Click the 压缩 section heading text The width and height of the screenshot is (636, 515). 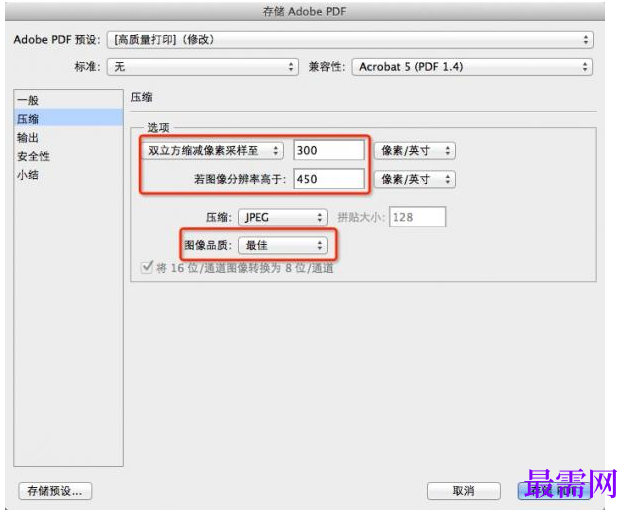pos(141,97)
